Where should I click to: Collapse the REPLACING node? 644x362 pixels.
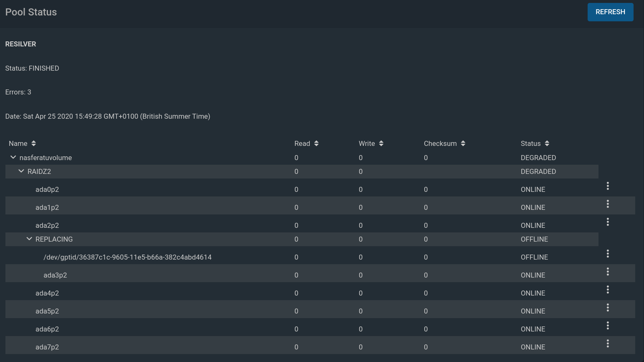click(x=29, y=239)
